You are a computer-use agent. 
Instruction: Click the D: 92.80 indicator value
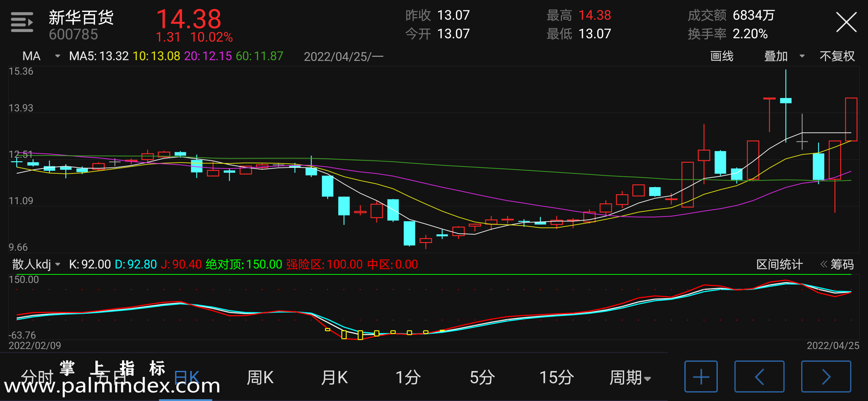pos(136,264)
